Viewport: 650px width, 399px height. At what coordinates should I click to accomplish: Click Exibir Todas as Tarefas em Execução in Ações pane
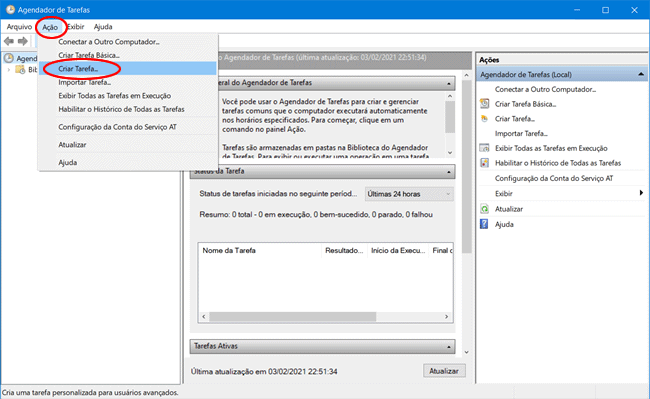(x=551, y=148)
